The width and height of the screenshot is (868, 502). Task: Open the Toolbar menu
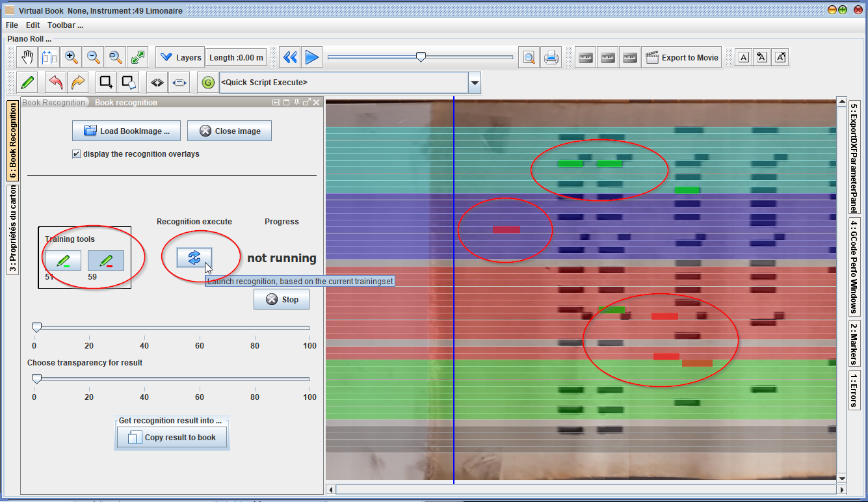65,25
